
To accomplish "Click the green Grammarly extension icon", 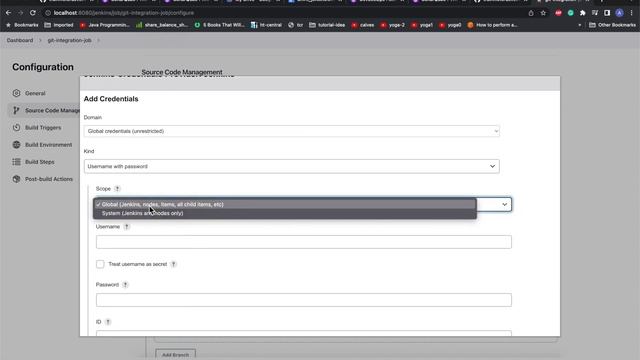I will point(570,13).
